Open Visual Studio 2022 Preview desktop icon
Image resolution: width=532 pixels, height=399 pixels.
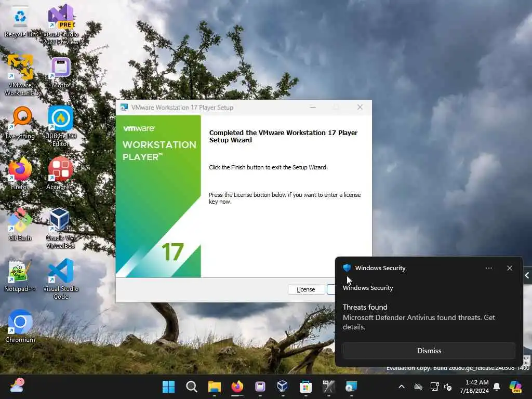click(x=61, y=24)
